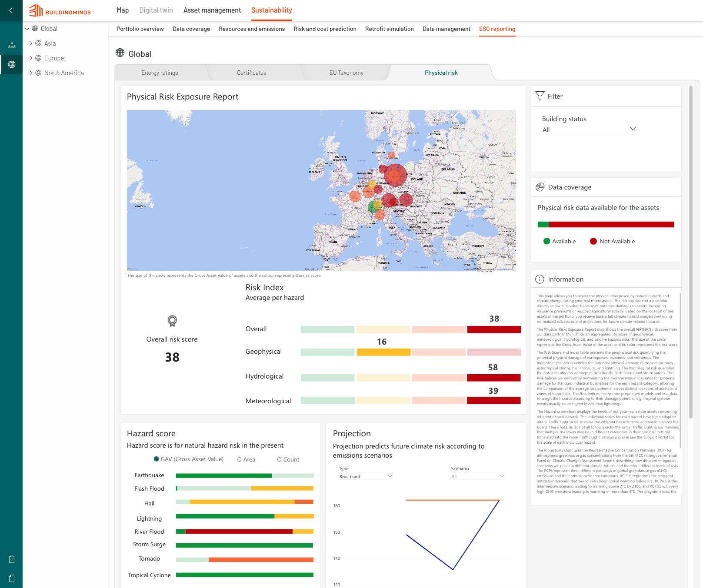703x588 pixels.
Task: Switch to the Certificates tab
Action: [x=252, y=73]
